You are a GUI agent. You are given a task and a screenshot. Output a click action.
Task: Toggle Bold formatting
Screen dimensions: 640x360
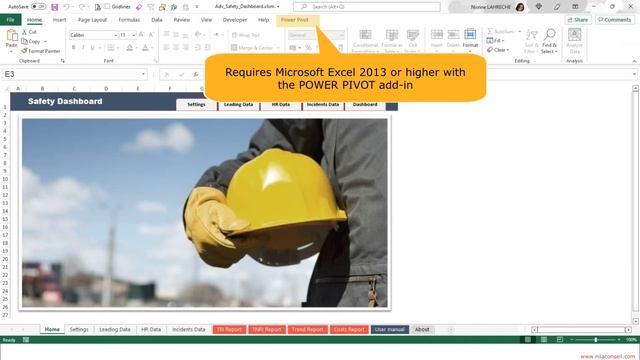[x=73, y=48]
